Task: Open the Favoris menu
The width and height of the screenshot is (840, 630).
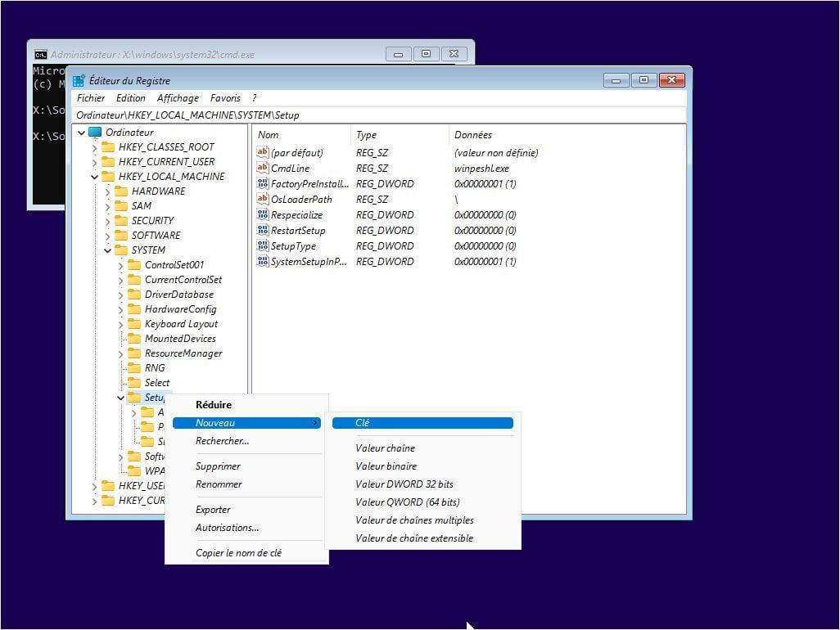Action: pos(225,98)
